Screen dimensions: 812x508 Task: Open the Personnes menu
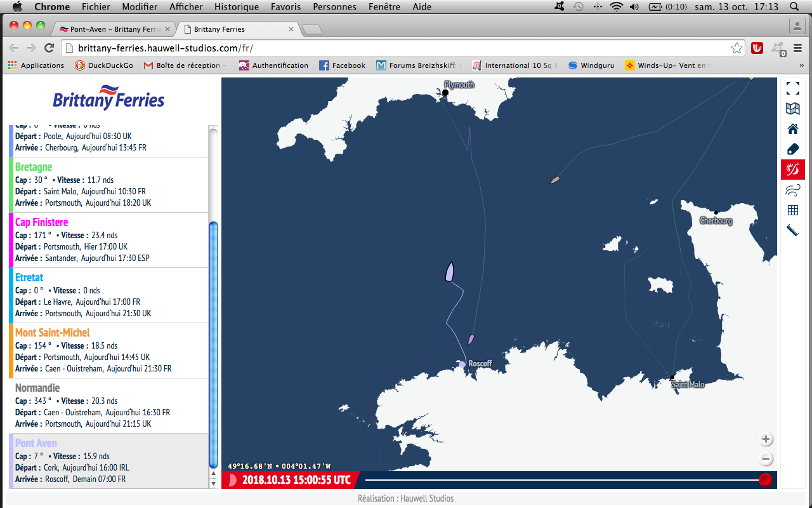335,7
